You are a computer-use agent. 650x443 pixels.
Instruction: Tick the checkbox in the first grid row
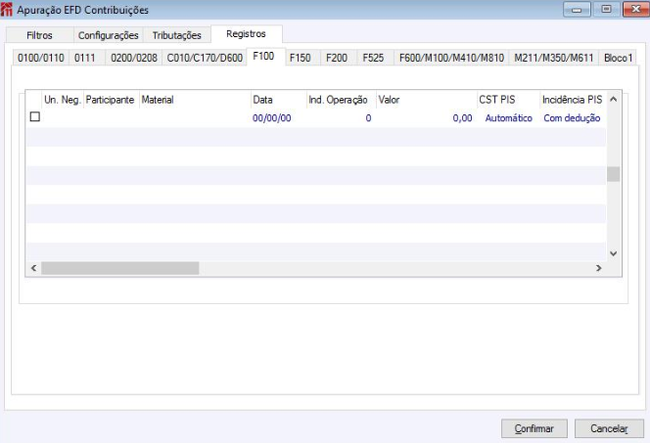point(35,117)
